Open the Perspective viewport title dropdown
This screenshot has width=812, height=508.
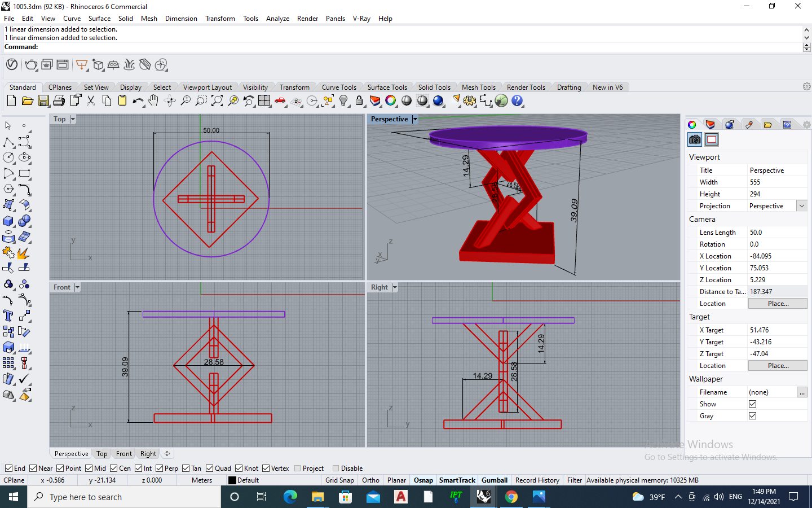click(x=415, y=119)
